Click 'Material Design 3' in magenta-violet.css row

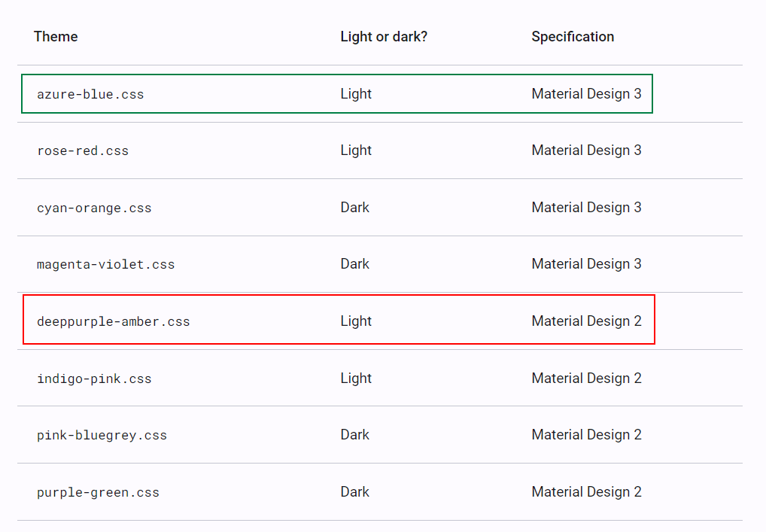[x=586, y=264]
